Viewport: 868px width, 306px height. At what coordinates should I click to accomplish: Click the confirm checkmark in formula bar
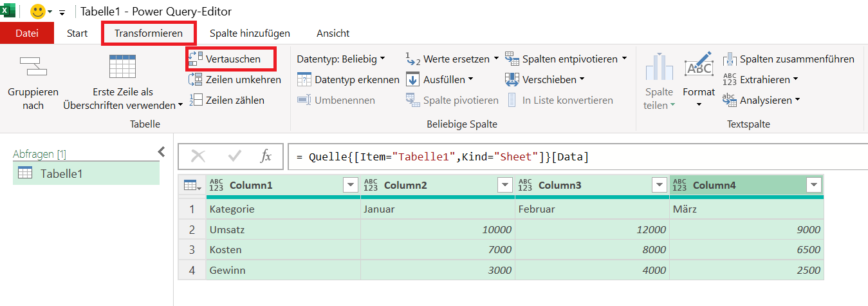(x=234, y=156)
